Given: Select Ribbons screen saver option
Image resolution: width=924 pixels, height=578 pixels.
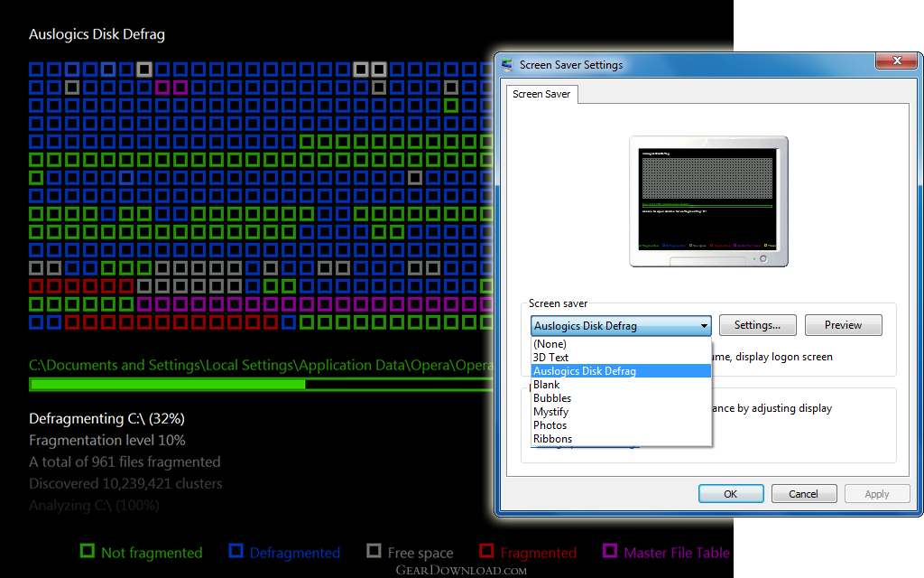Looking at the screenshot, I should tap(621, 439).
